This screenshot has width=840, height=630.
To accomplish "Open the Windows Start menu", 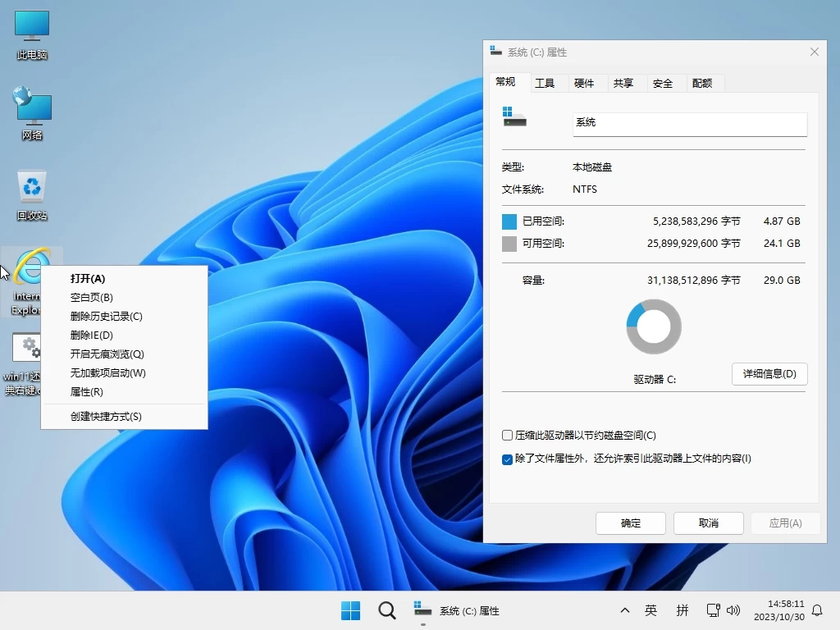I will click(x=350, y=610).
